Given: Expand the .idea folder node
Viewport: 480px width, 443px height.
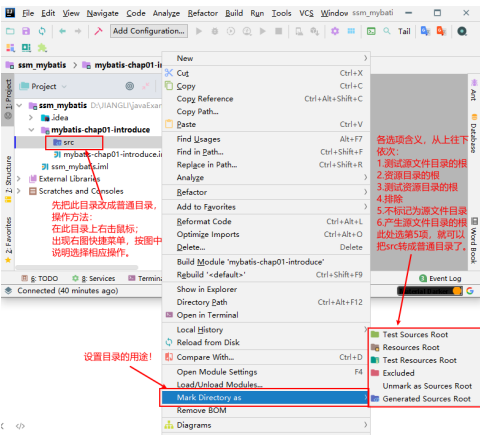Looking at the screenshot, I should coord(31,118).
